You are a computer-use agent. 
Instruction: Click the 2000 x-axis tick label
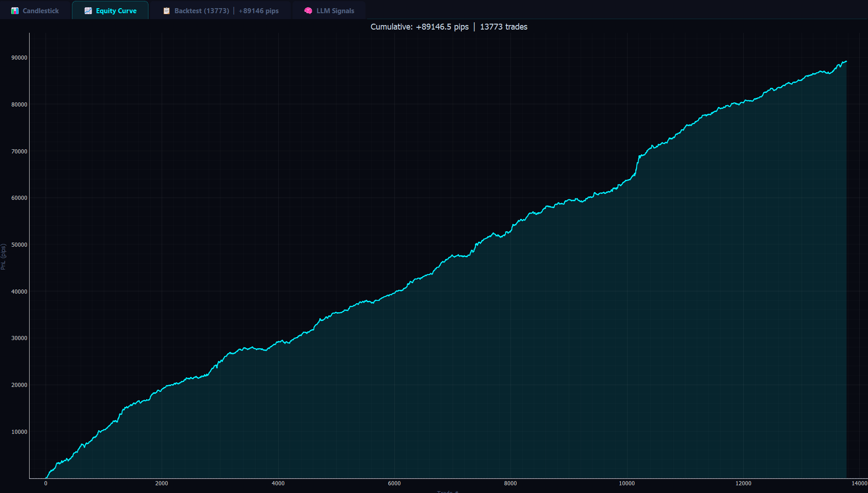[x=162, y=483]
